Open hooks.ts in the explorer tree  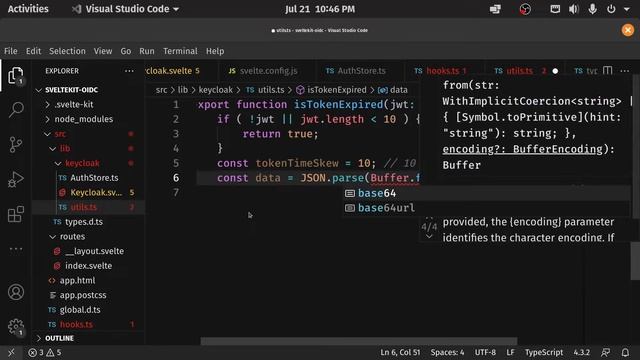tap(88, 325)
